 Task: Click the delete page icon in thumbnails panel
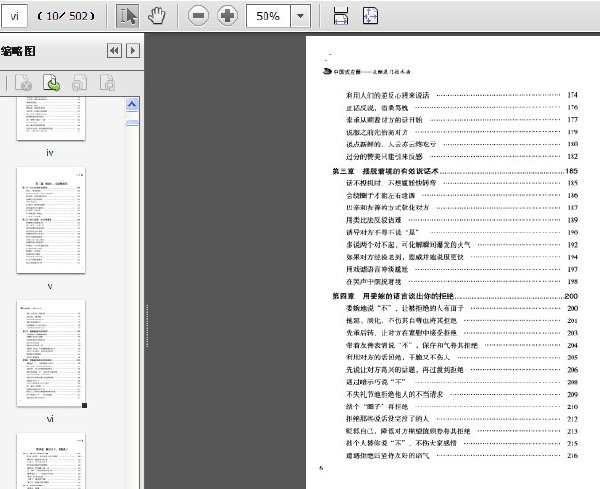(23, 83)
